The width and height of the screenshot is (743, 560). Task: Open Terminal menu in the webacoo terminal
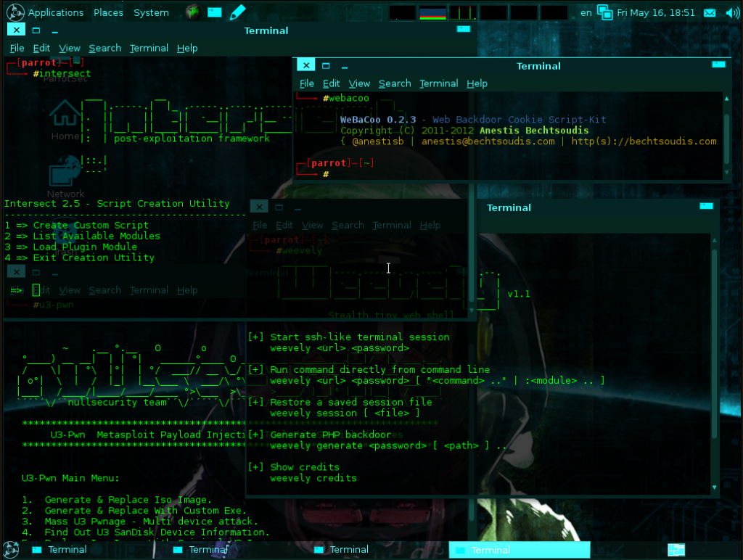pos(439,83)
